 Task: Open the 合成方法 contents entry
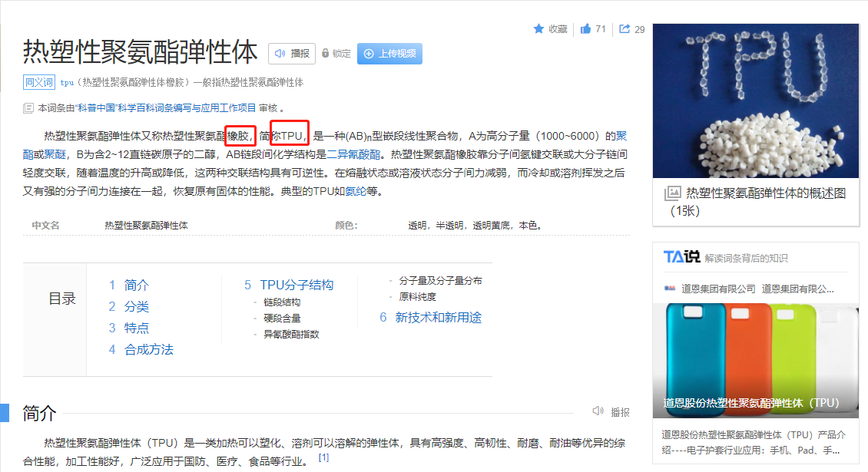click(148, 350)
